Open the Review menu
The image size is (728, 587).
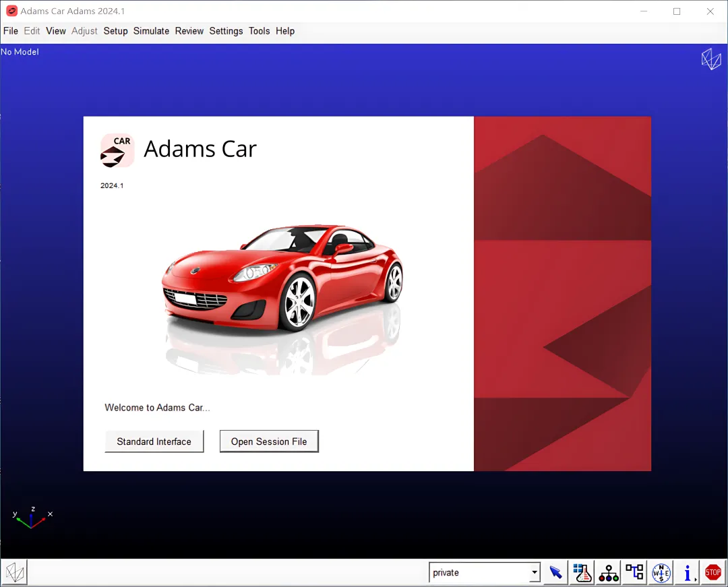click(x=189, y=31)
